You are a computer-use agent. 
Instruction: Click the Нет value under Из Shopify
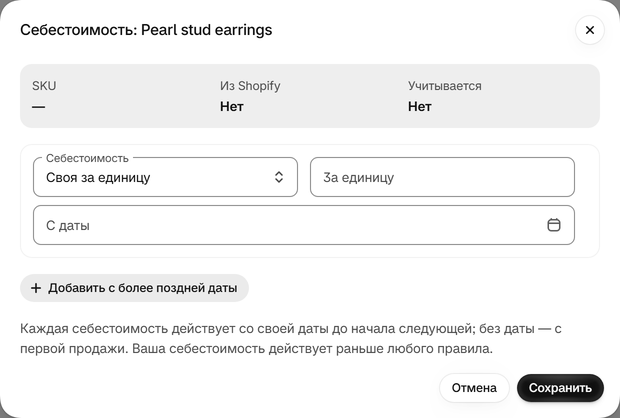click(x=232, y=106)
